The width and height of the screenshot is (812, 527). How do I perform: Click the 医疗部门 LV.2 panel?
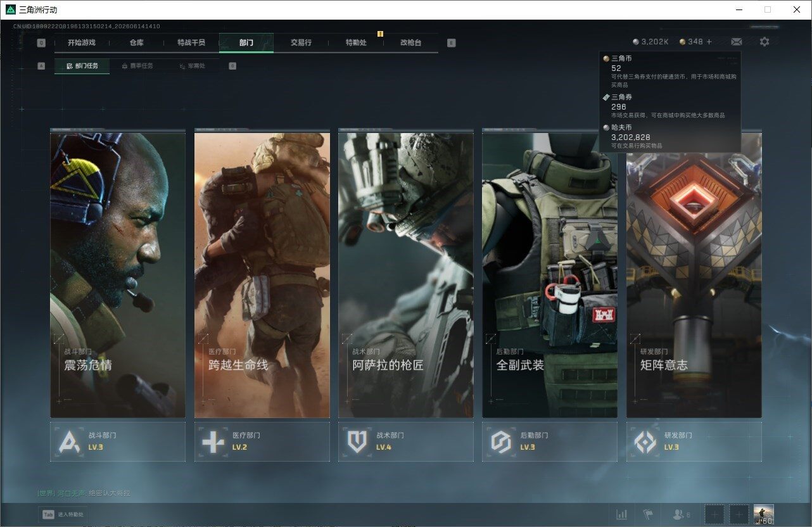coord(262,441)
